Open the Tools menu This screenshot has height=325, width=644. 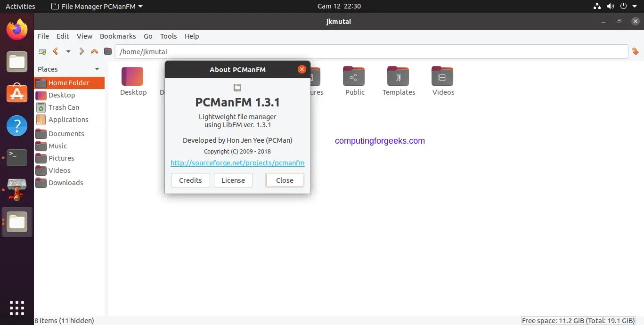pos(168,36)
